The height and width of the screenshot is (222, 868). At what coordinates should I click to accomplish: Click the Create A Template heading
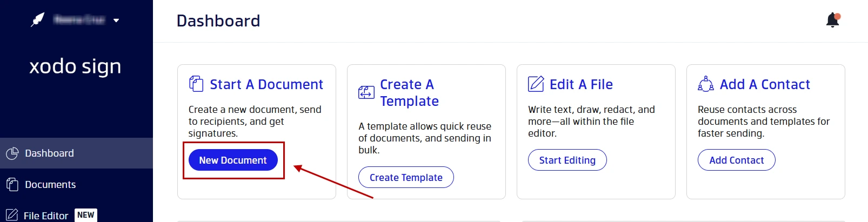click(x=409, y=92)
